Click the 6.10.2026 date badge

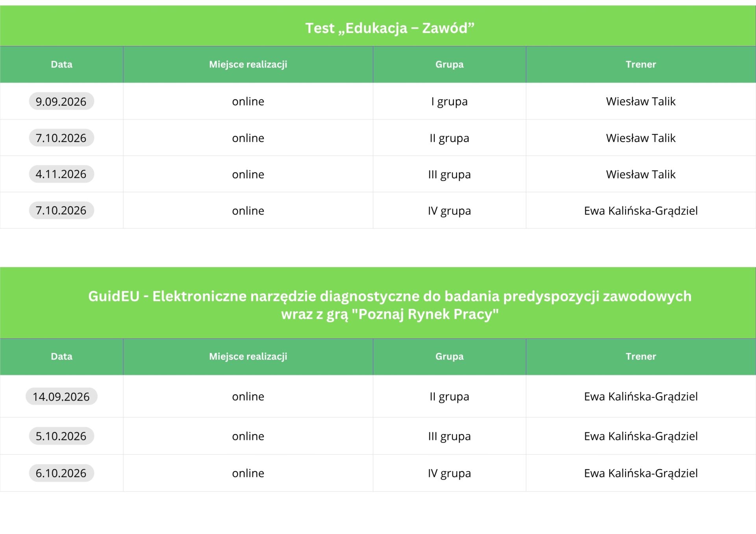[x=61, y=473]
